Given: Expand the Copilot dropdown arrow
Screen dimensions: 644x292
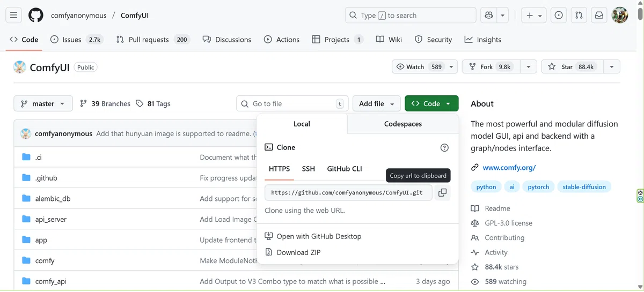Looking at the screenshot, I should pyautogui.click(x=503, y=16).
